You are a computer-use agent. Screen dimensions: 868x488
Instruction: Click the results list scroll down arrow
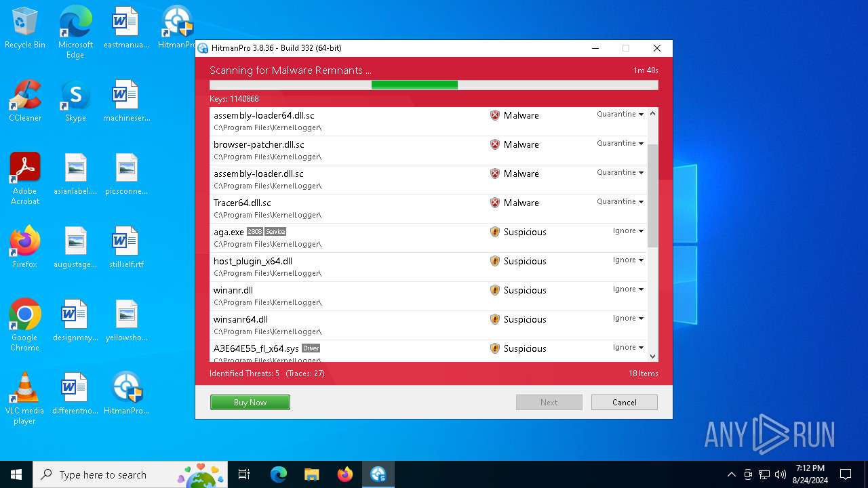pos(652,357)
